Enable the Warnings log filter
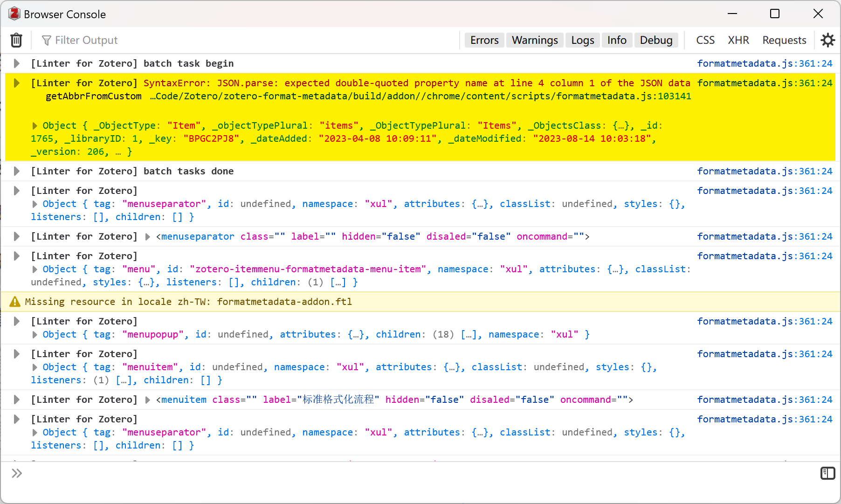This screenshot has height=504, width=841. click(534, 40)
